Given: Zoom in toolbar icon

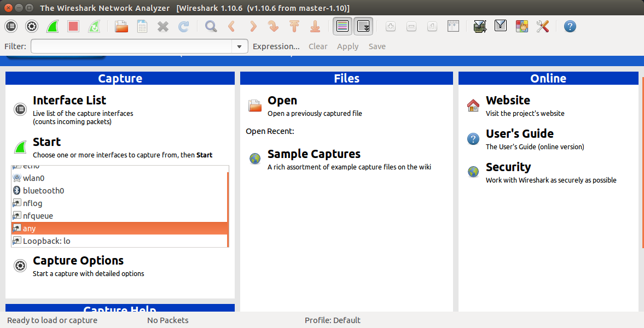Looking at the screenshot, I should pos(391,26).
